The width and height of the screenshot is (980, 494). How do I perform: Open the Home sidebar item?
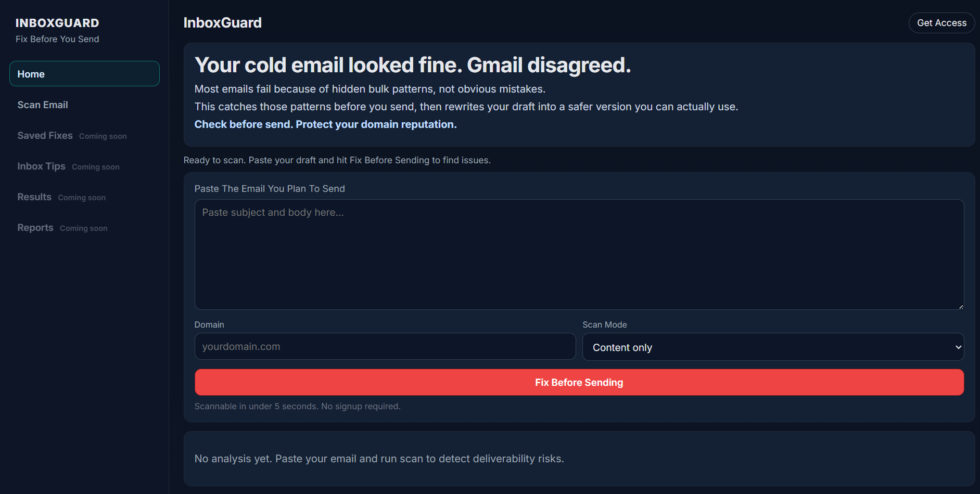pyautogui.click(x=84, y=74)
